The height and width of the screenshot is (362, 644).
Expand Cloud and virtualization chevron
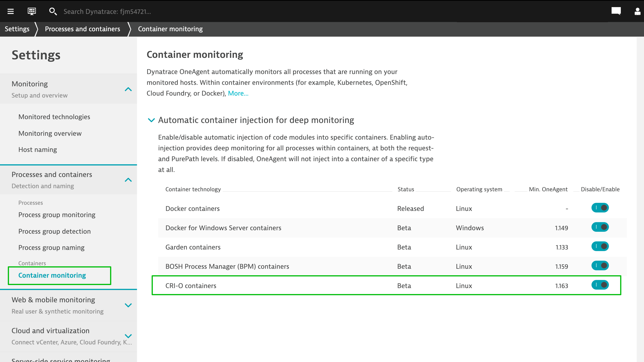[128, 336]
